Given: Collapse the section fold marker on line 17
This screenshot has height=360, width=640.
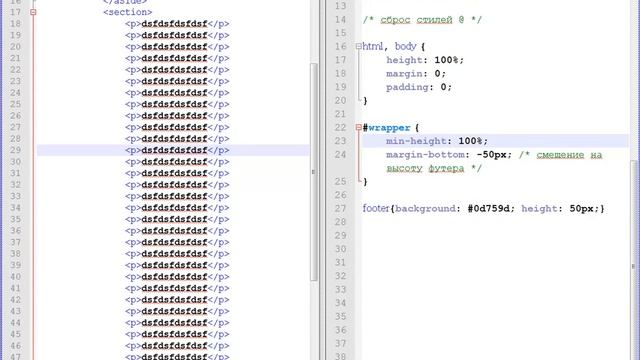Looking at the screenshot, I should [33, 12].
